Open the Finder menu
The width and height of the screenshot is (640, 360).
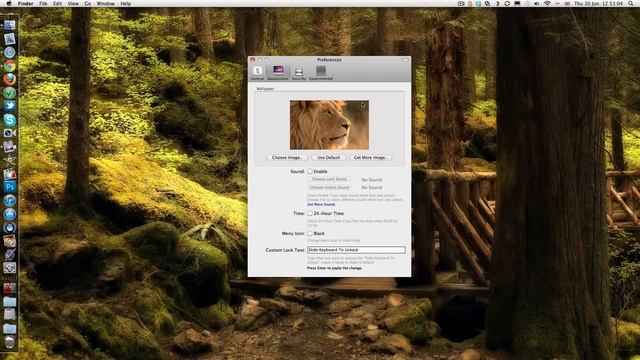coord(25,3)
